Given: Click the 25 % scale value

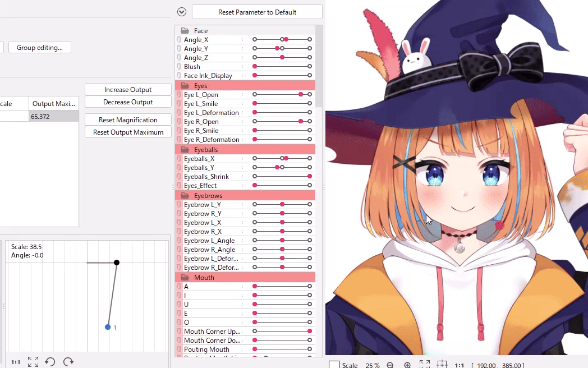Looking at the screenshot, I should (373, 365).
